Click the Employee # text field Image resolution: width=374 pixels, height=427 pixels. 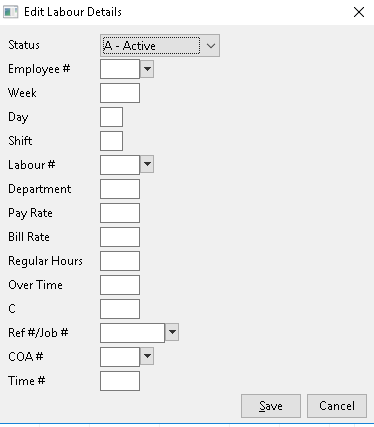tap(120, 69)
